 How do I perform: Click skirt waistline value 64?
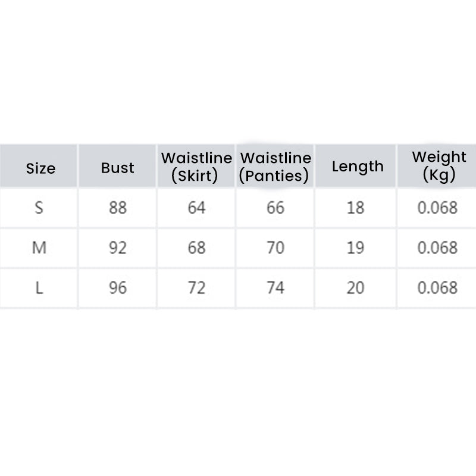(x=196, y=208)
